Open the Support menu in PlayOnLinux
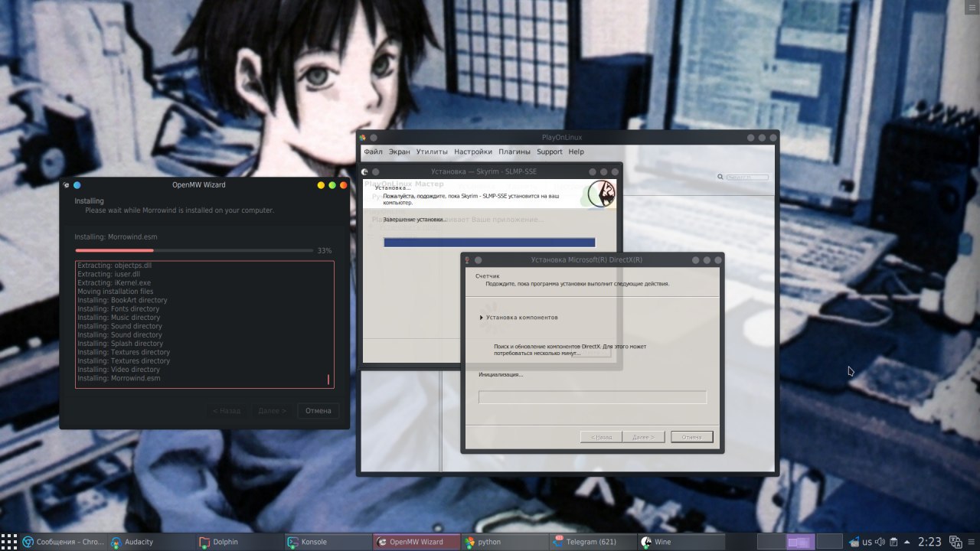The width and height of the screenshot is (980, 551). coord(550,152)
